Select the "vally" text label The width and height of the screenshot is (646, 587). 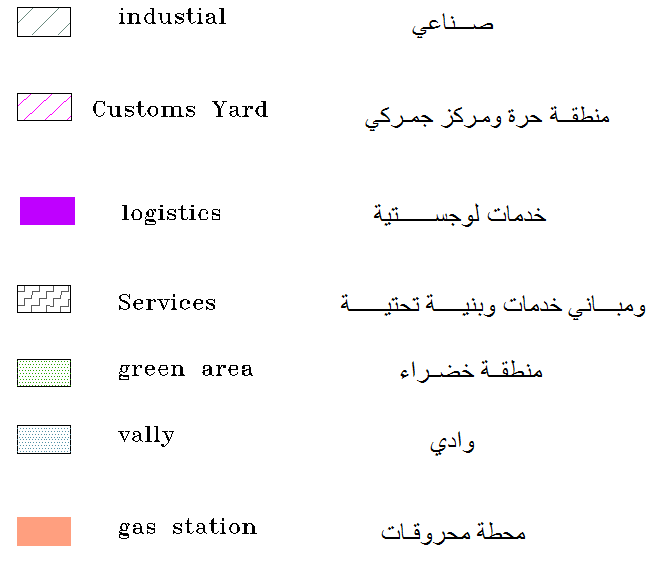click(x=146, y=435)
